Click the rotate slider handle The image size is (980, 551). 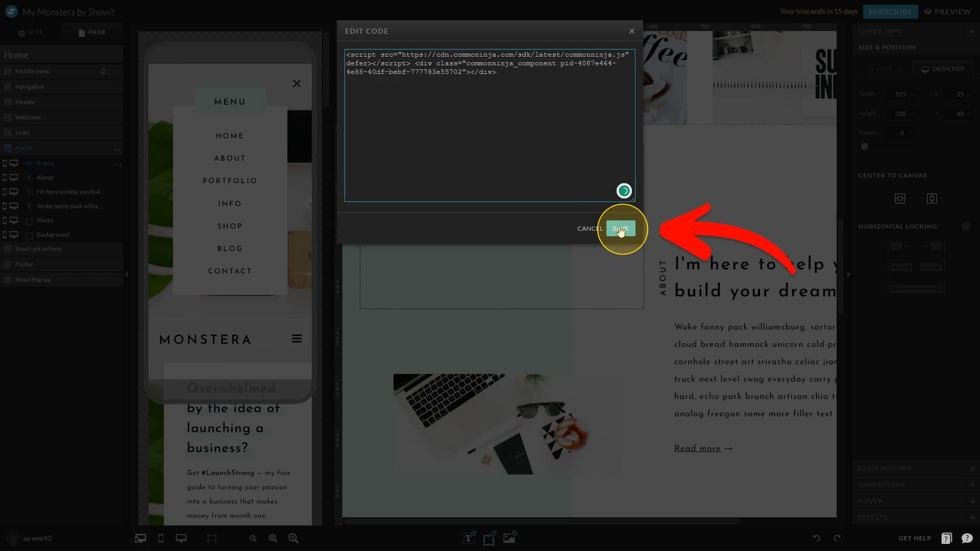pos(865,146)
